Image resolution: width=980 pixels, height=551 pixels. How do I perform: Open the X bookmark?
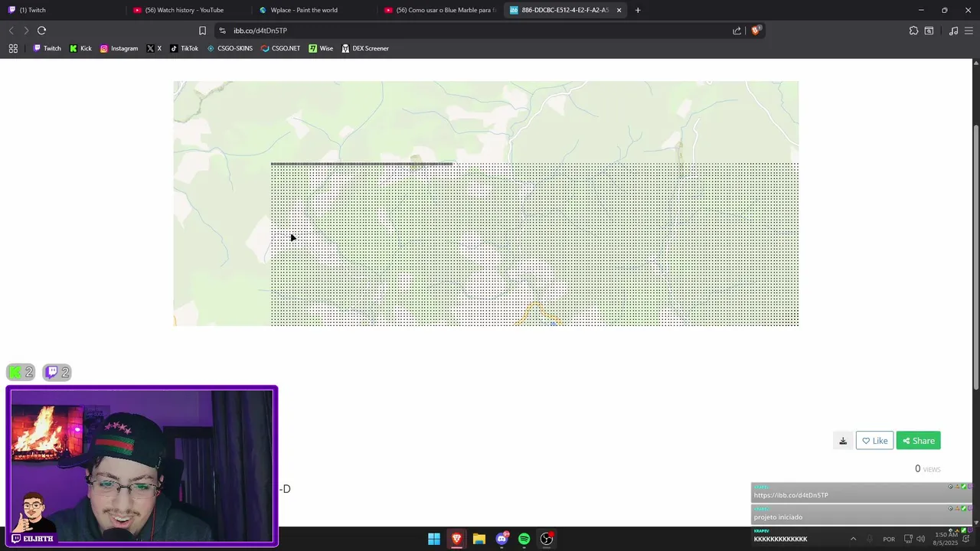point(155,48)
